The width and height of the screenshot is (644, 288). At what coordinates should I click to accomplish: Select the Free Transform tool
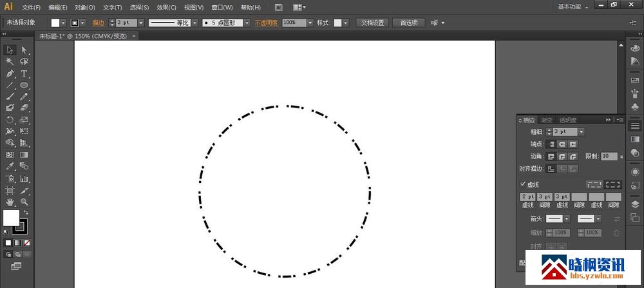[x=24, y=131]
